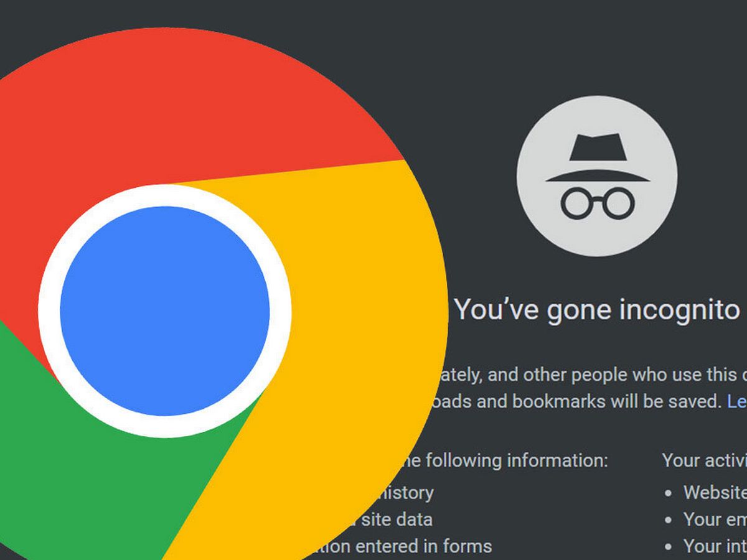Click the "Your em" bullet item

pyautogui.click(x=715, y=520)
